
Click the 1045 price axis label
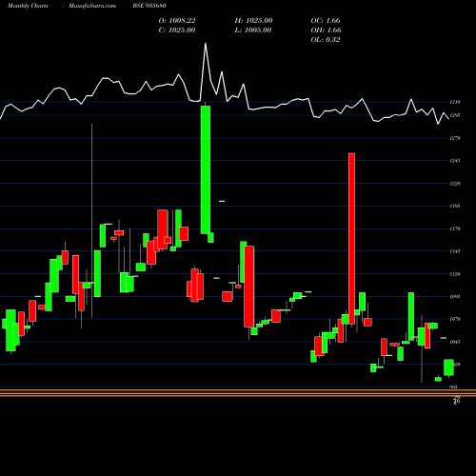455,342
